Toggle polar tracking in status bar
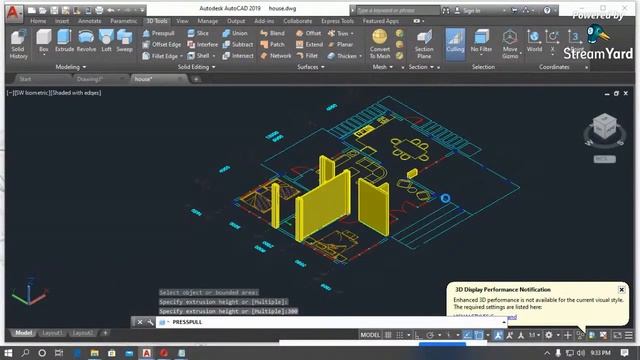 pos(430,335)
